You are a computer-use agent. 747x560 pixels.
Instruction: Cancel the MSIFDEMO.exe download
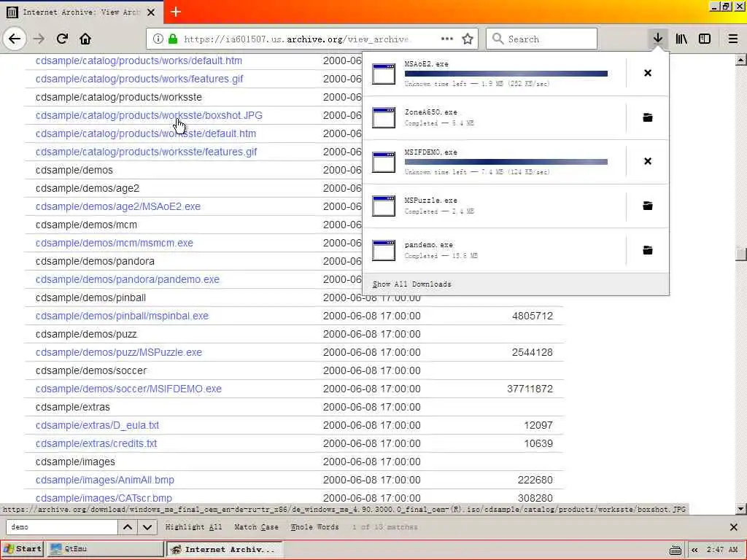click(x=648, y=161)
